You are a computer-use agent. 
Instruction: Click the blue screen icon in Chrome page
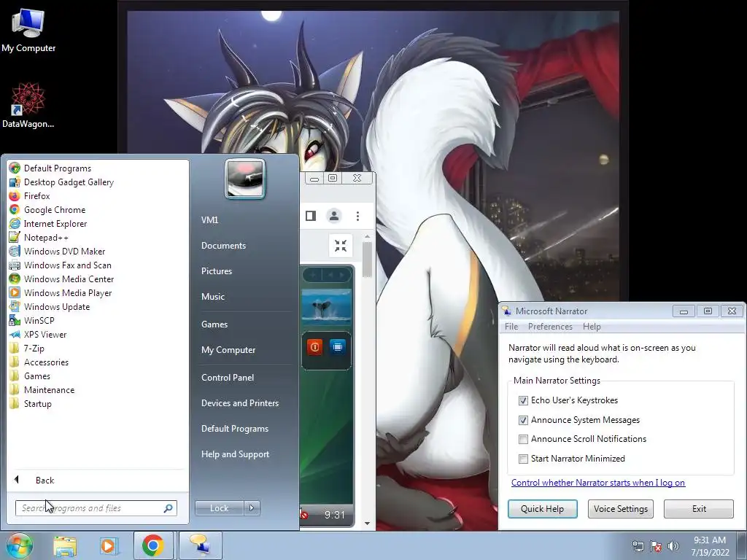337,347
